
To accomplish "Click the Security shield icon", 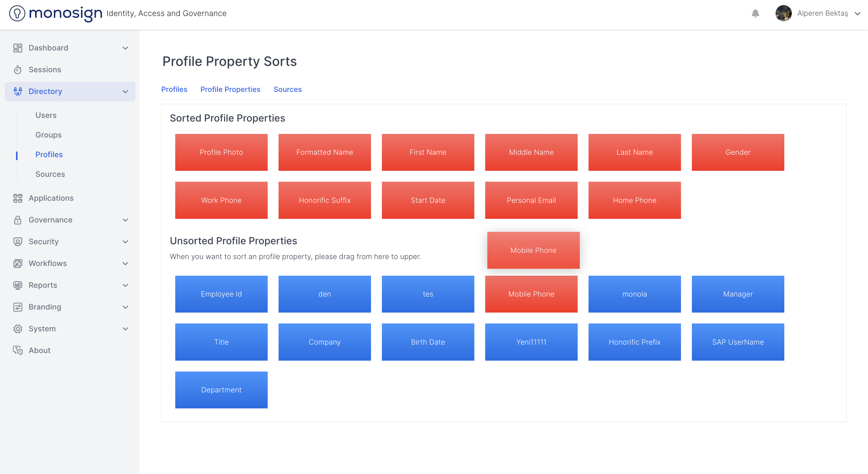I will 18,242.
